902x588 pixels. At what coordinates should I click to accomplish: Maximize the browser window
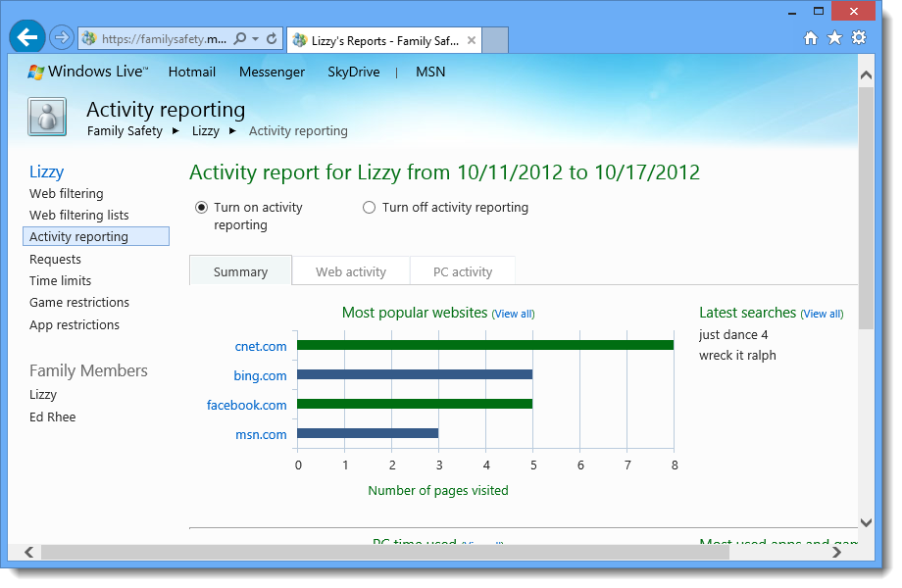tap(819, 11)
